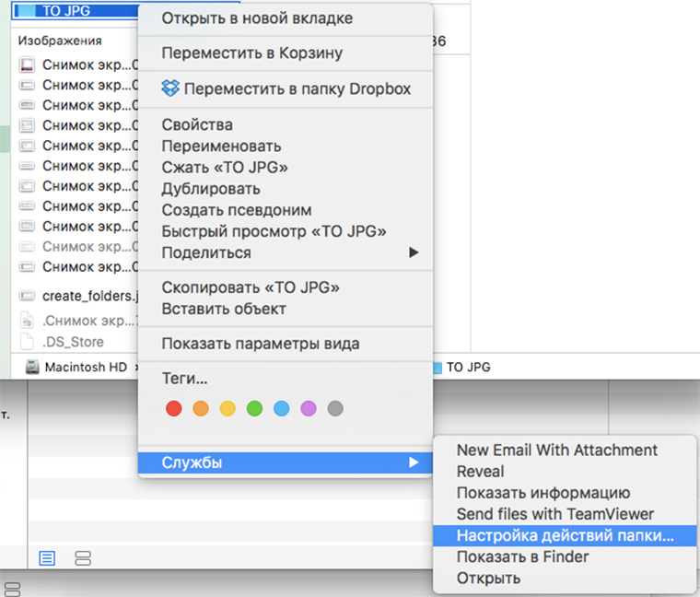Image resolution: width=700 pixels, height=597 pixels.
Task: Select Дублировать menu entry
Action: [x=286, y=189]
